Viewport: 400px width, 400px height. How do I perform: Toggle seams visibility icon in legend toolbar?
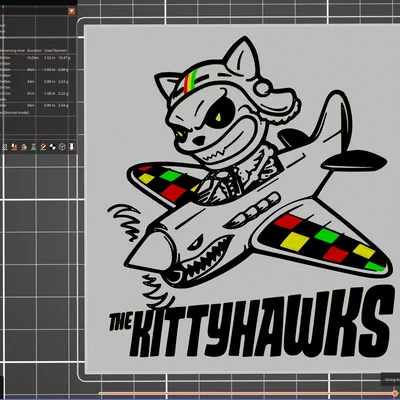tap(5, 147)
